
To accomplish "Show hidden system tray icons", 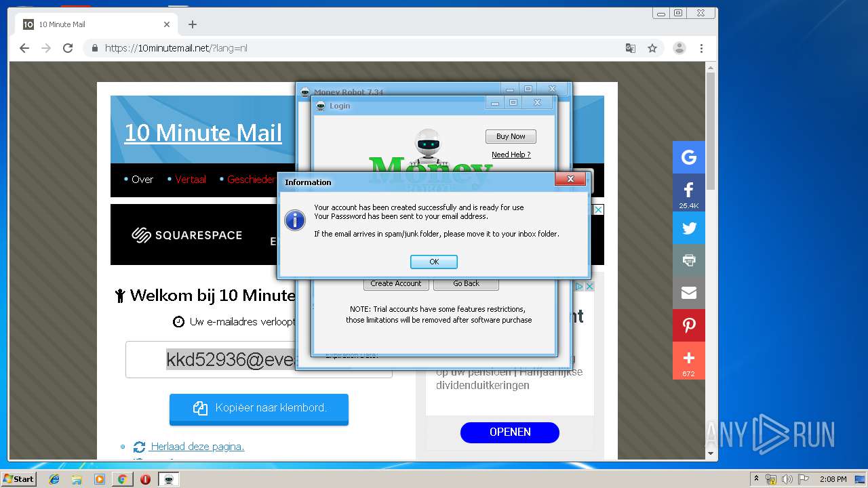I will pos(756,479).
